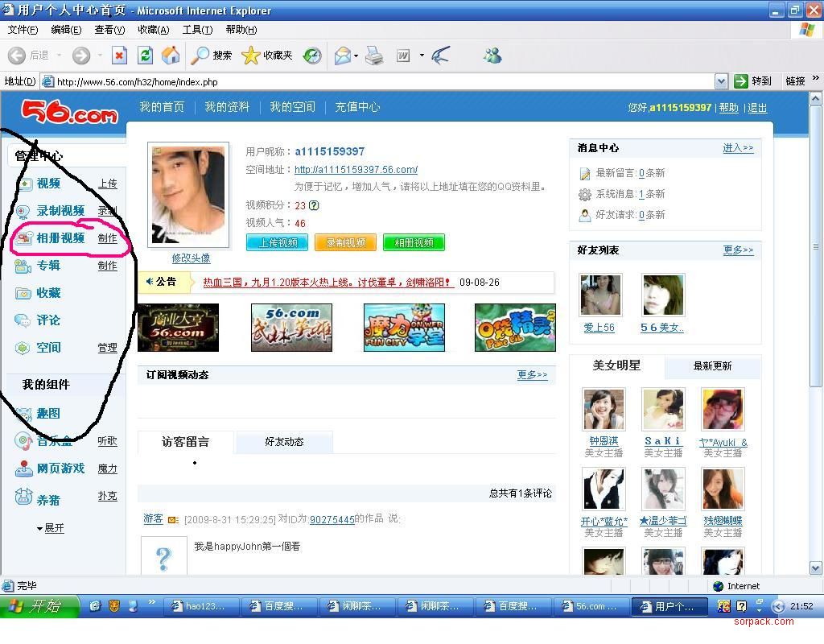
Task: Open the Mail toolbar dropdown arrow
Action: [x=356, y=56]
